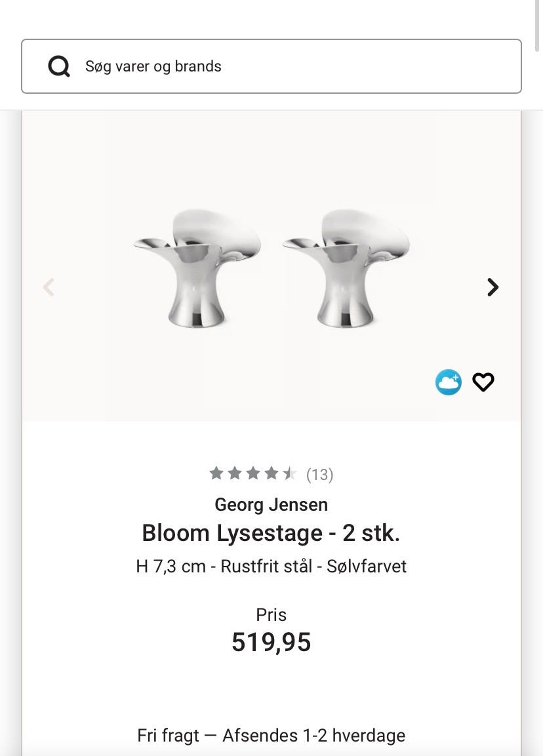543x756 pixels.
Task: Click the magnifying glass search icon
Action: [x=59, y=66]
